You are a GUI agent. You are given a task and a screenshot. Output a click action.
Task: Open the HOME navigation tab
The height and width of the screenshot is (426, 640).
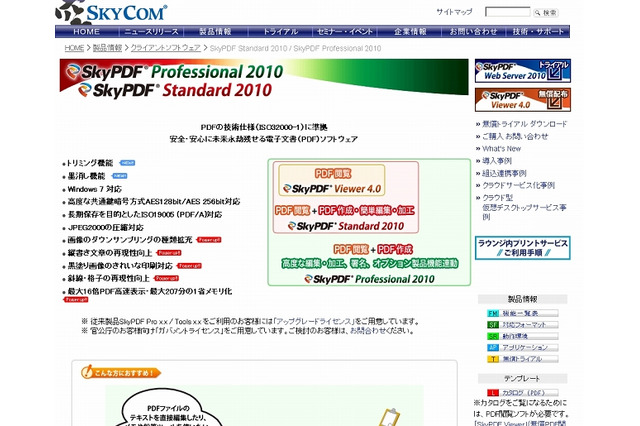(87, 31)
